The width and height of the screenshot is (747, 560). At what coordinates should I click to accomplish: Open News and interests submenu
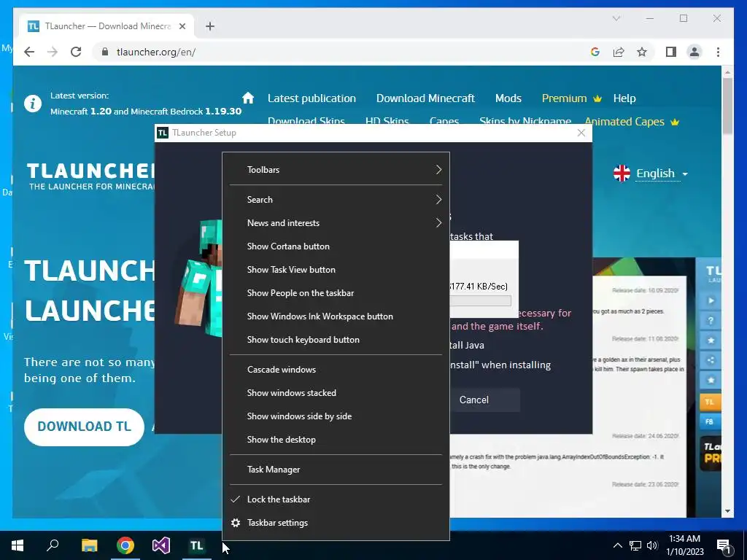pos(336,223)
